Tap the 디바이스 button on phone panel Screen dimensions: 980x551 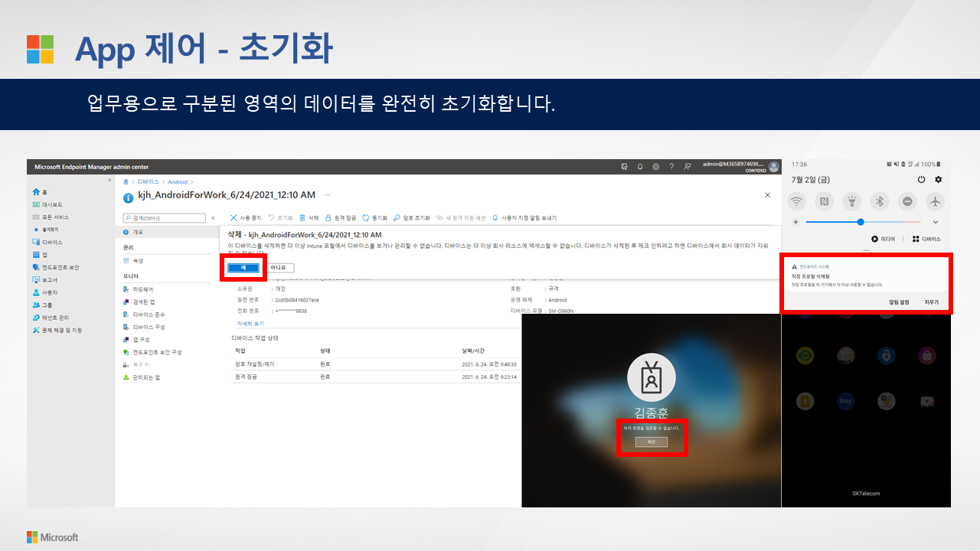(x=926, y=240)
